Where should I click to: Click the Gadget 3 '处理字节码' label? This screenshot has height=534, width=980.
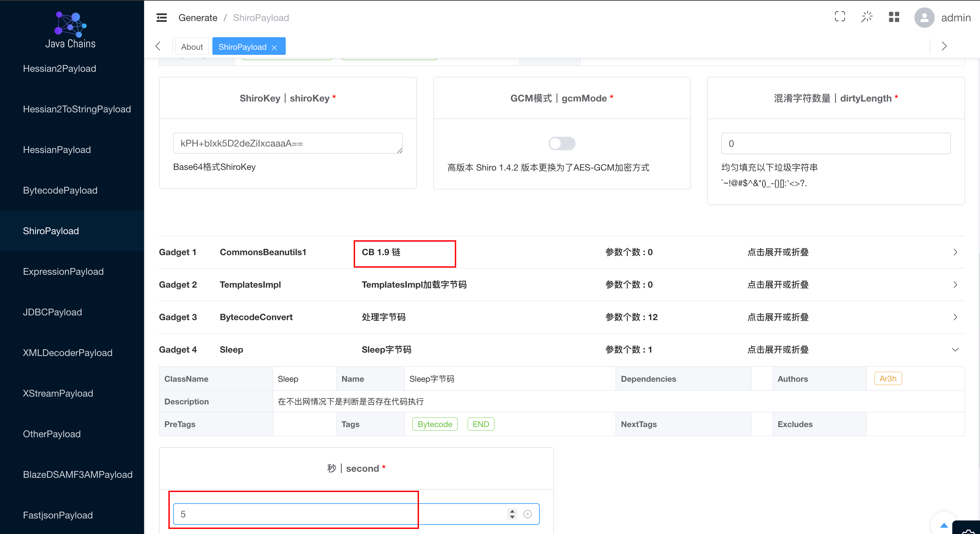pyautogui.click(x=383, y=317)
